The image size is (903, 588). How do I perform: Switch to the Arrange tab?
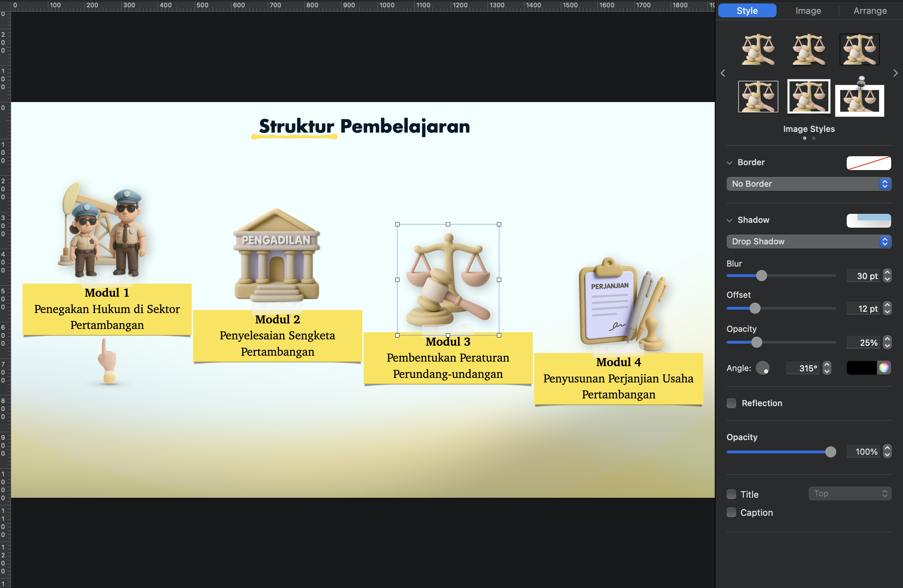pos(870,11)
